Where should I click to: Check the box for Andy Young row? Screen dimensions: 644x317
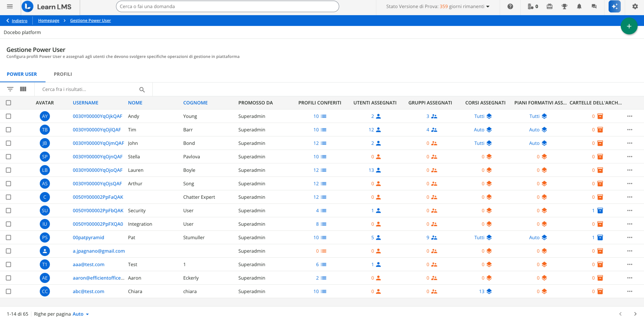click(x=8, y=116)
